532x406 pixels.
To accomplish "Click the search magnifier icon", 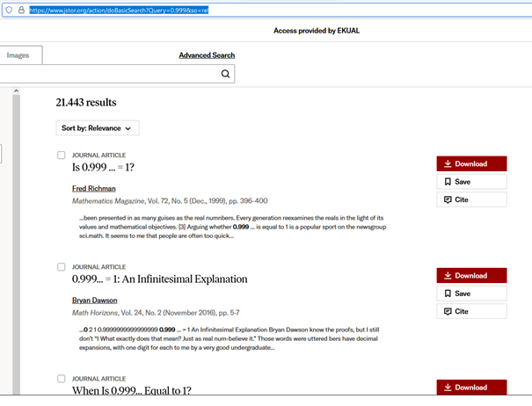I will pyautogui.click(x=226, y=75).
